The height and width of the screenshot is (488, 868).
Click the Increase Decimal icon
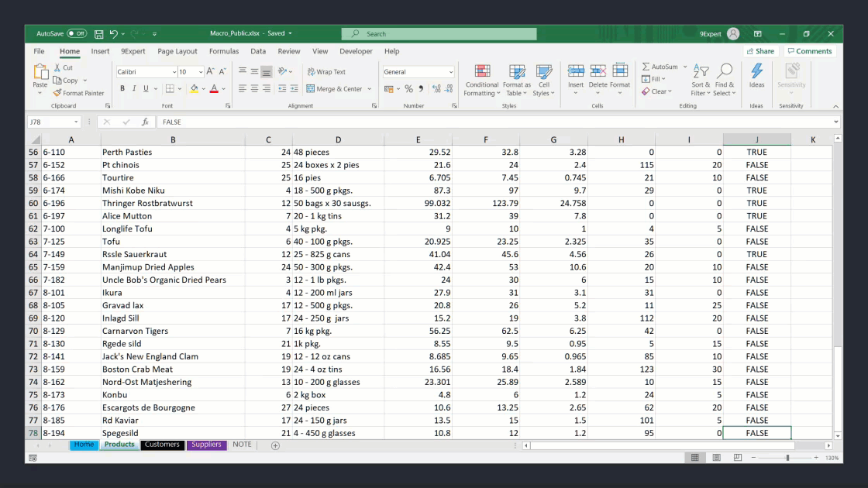(x=435, y=90)
